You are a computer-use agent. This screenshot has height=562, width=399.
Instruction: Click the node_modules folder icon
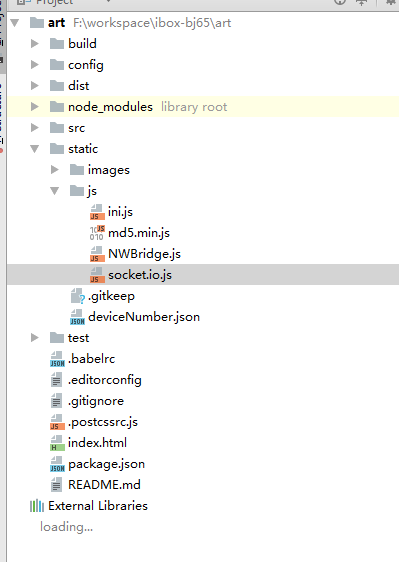coord(57,107)
